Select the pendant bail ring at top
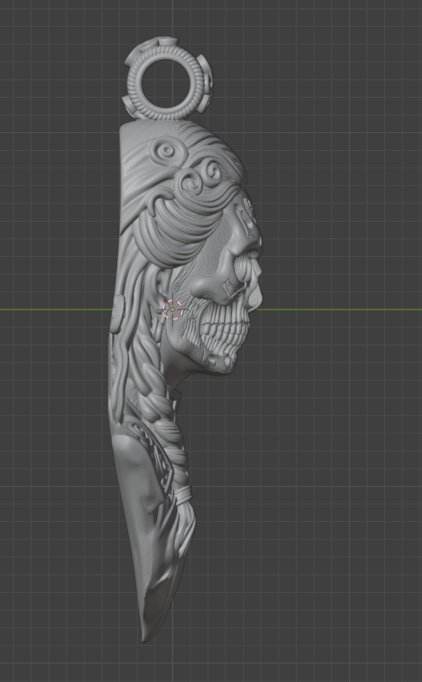Screen dimensions: 422x682 coord(168,79)
